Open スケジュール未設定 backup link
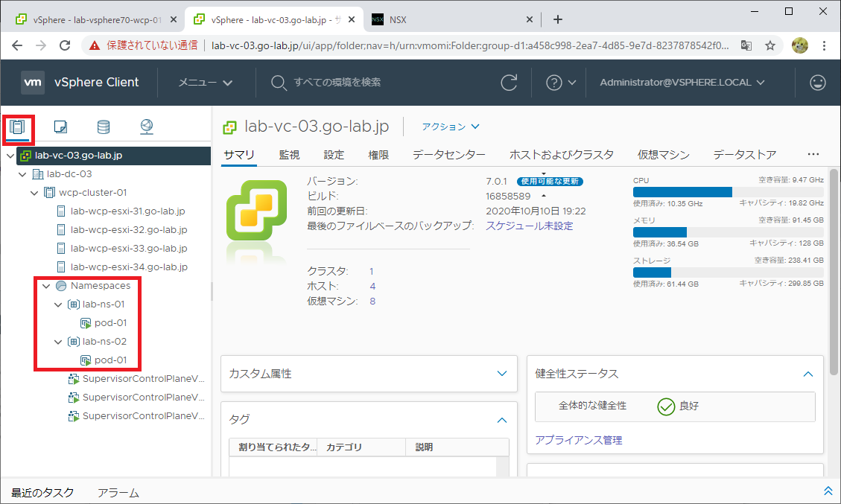 tap(530, 226)
